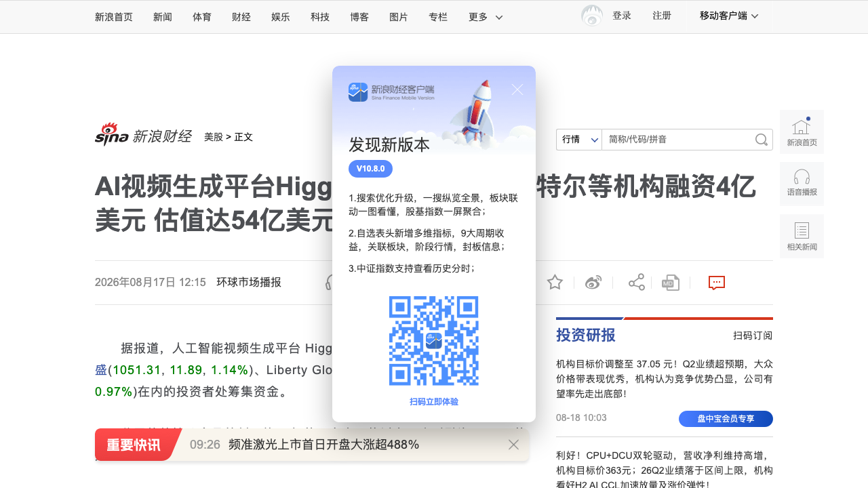
Task: Focus the 简称/代码/拼音 search field
Action: coord(678,140)
